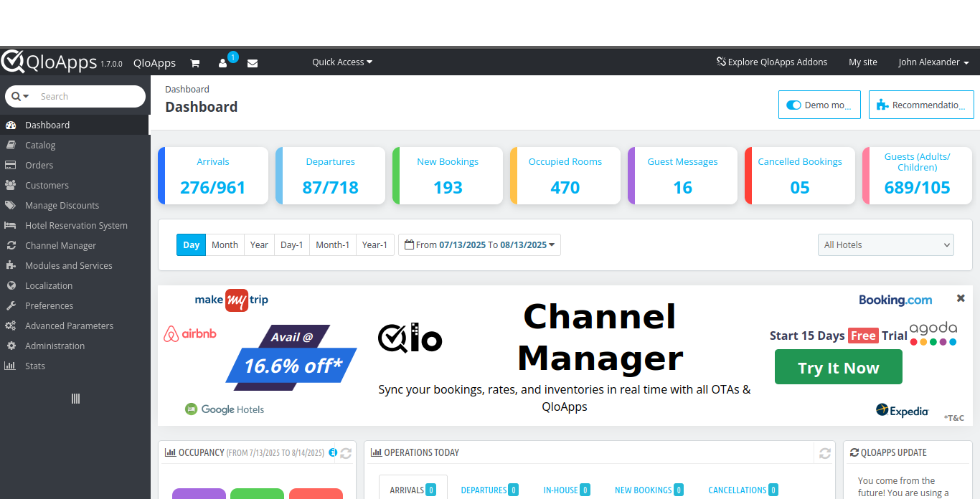Click the Hotel Reservation System bed icon
Image resolution: width=980 pixels, height=499 pixels.
(x=10, y=225)
